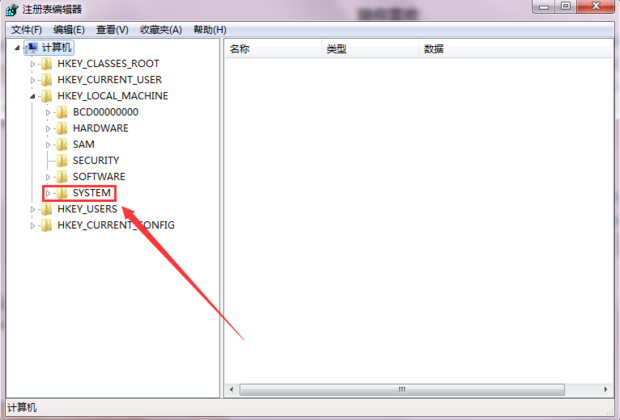Click the computer icon at tree root
Viewport: 620px width, 420px height.
point(31,48)
